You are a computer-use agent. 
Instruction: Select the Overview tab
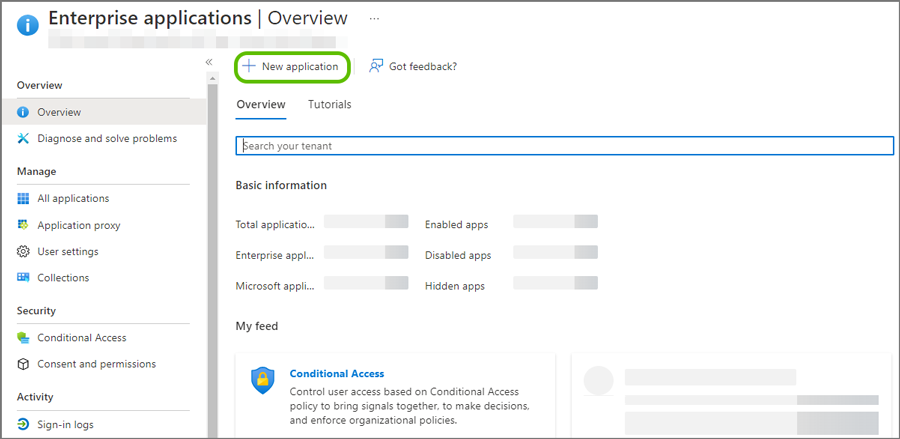coord(260,104)
